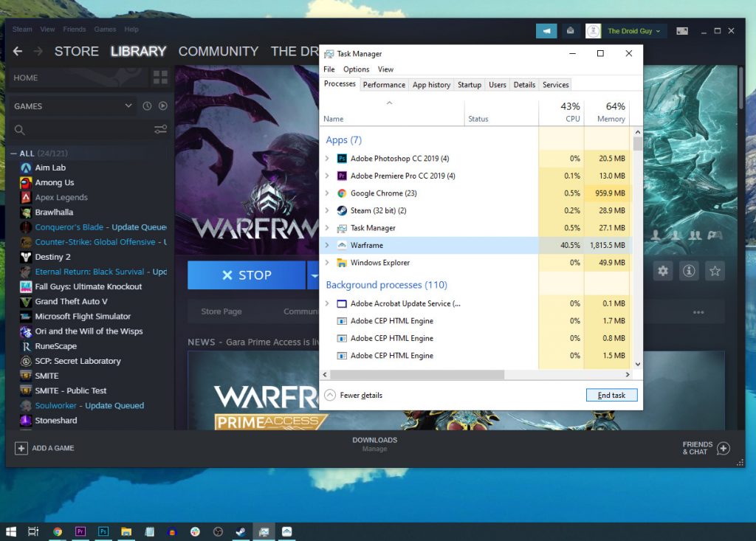Click the Add a Game plus icon
Image resolution: width=756 pixels, height=541 pixels.
21,448
